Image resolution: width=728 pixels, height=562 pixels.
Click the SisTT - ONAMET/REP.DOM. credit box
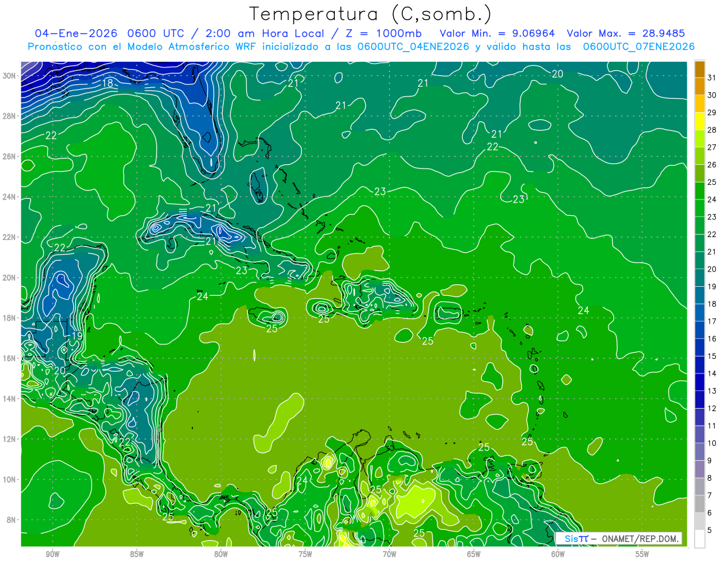coord(618,538)
